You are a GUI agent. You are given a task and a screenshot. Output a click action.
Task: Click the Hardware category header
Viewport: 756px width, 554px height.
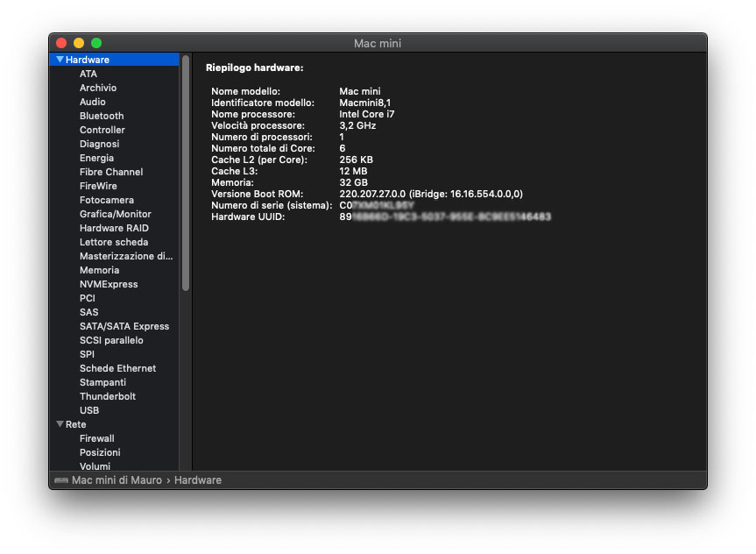(x=88, y=60)
